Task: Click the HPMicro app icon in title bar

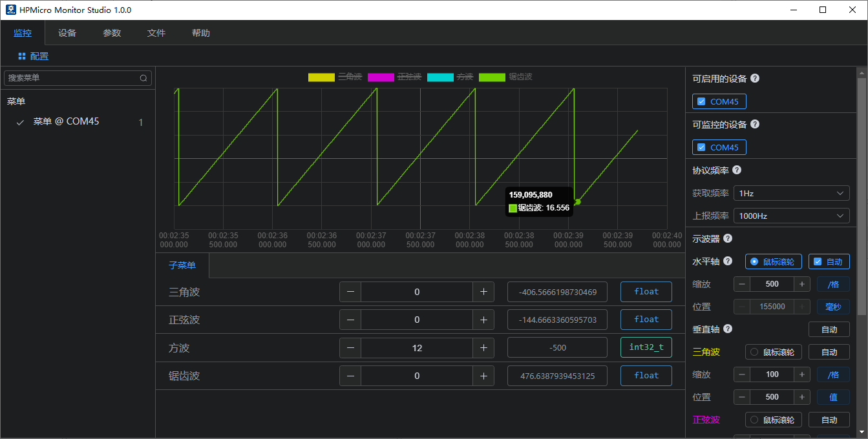Action: 11,10
